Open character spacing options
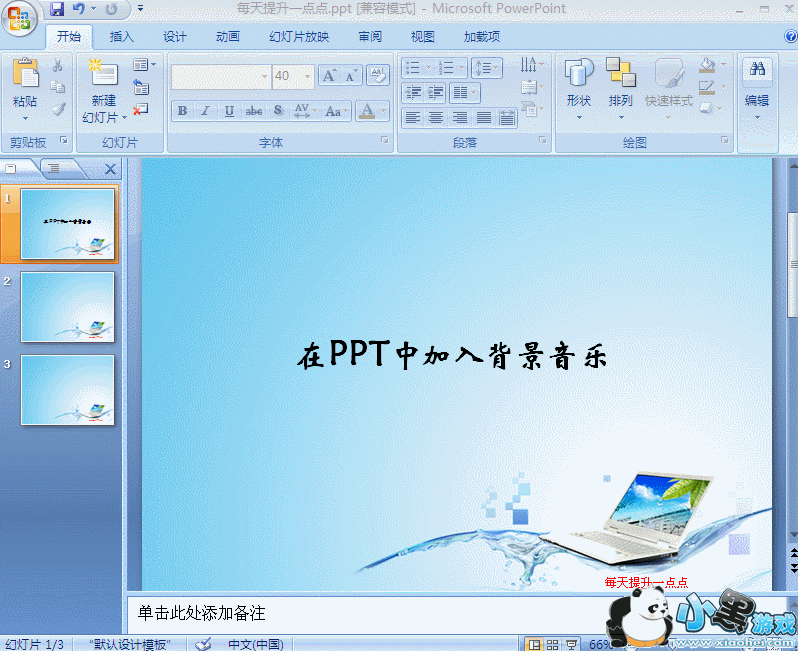The height and width of the screenshot is (651, 798). [x=305, y=110]
